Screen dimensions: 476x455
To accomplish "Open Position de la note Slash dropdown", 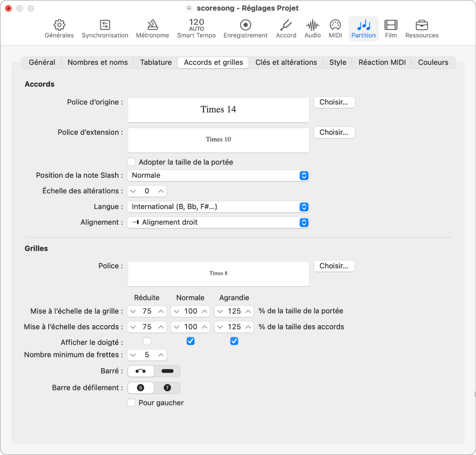I will click(218, 175).
